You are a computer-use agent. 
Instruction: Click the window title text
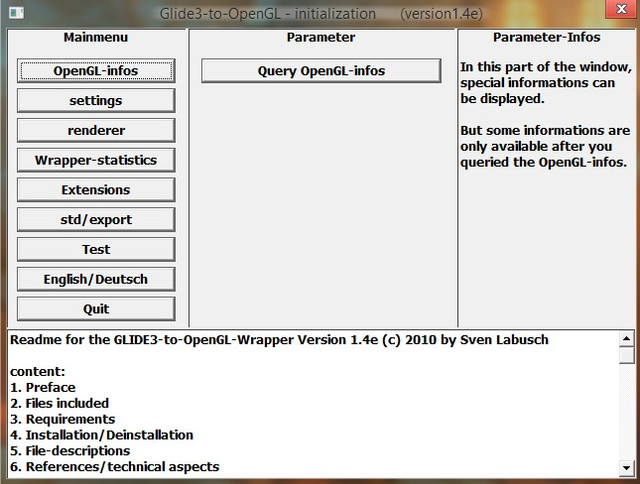(x=321, y=14)
